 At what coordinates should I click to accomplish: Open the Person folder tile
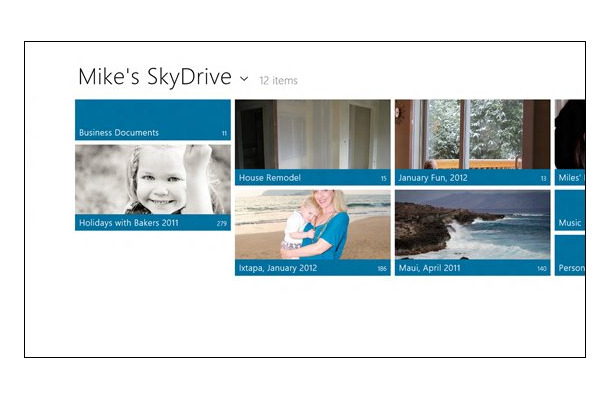pyautogui.click(x=570, y=256)
